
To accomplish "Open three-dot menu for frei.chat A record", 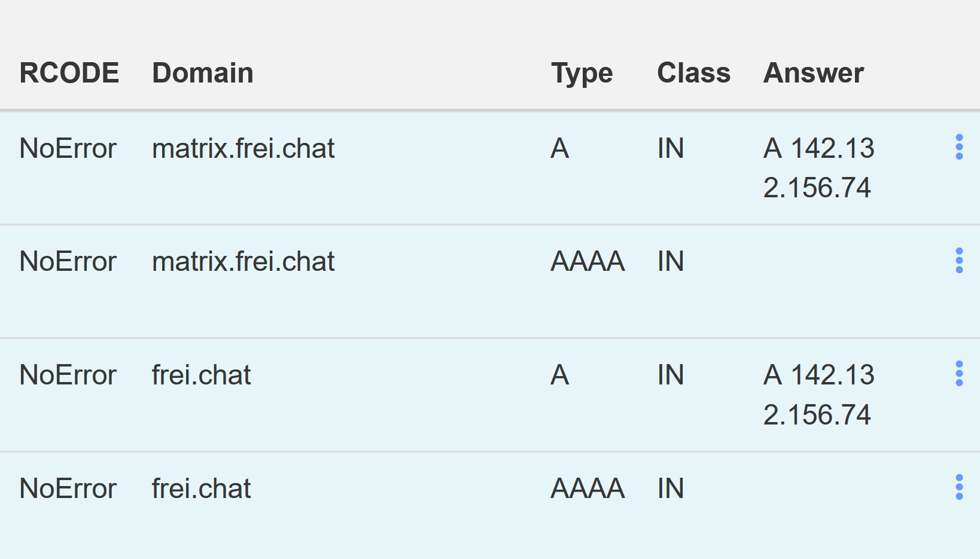I will (959, 374).
